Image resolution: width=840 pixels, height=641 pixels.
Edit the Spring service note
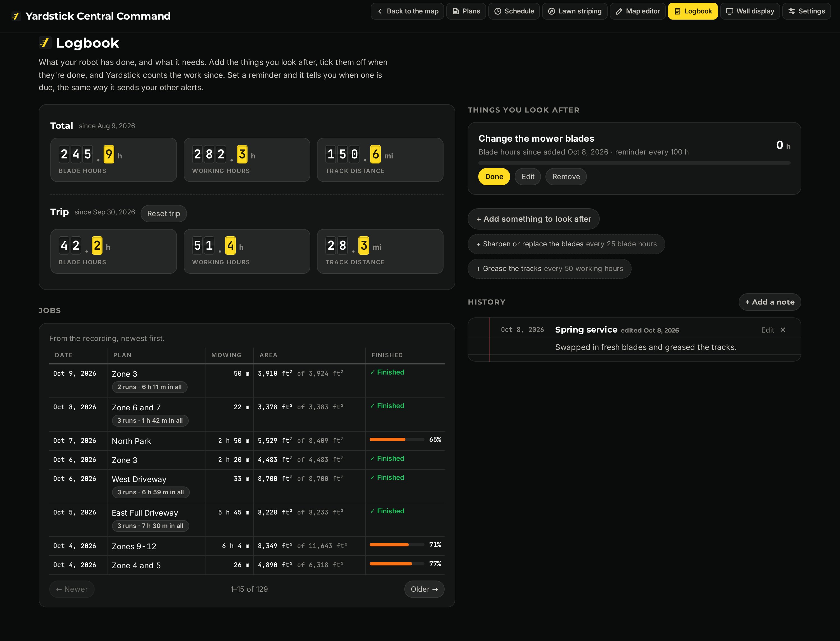coord(767,330)
